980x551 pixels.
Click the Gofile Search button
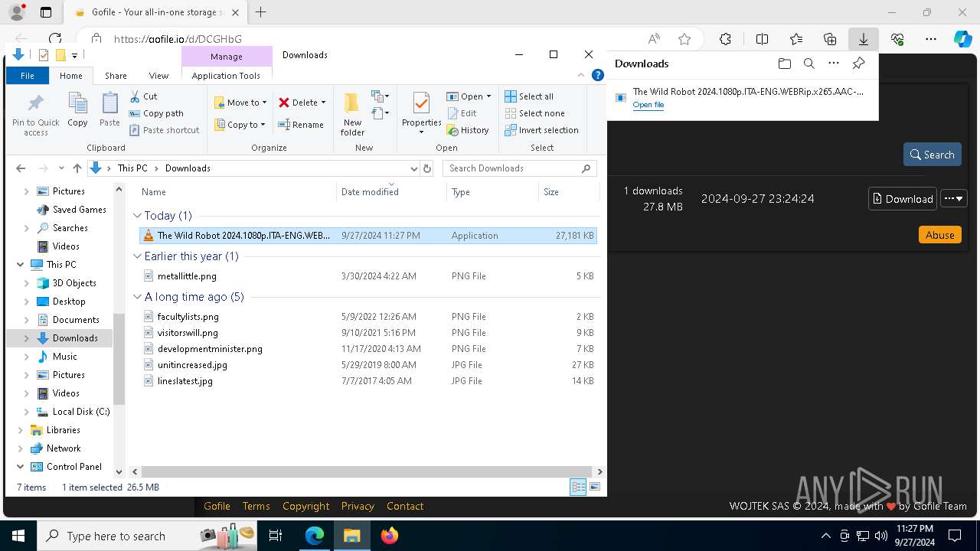tap(932, 155)
